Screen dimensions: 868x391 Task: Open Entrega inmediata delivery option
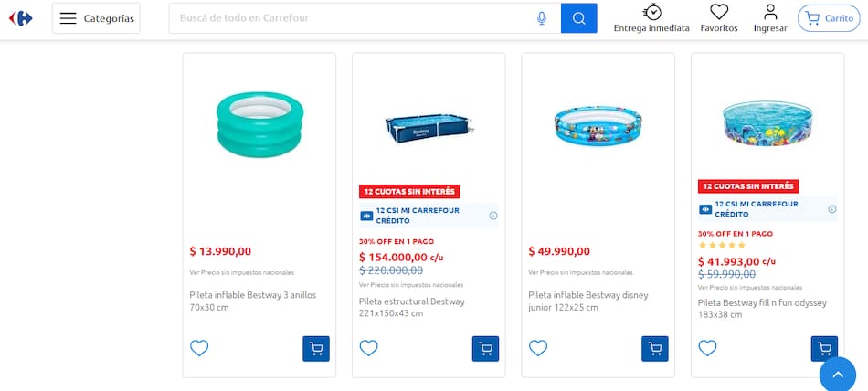click(651, 18)
